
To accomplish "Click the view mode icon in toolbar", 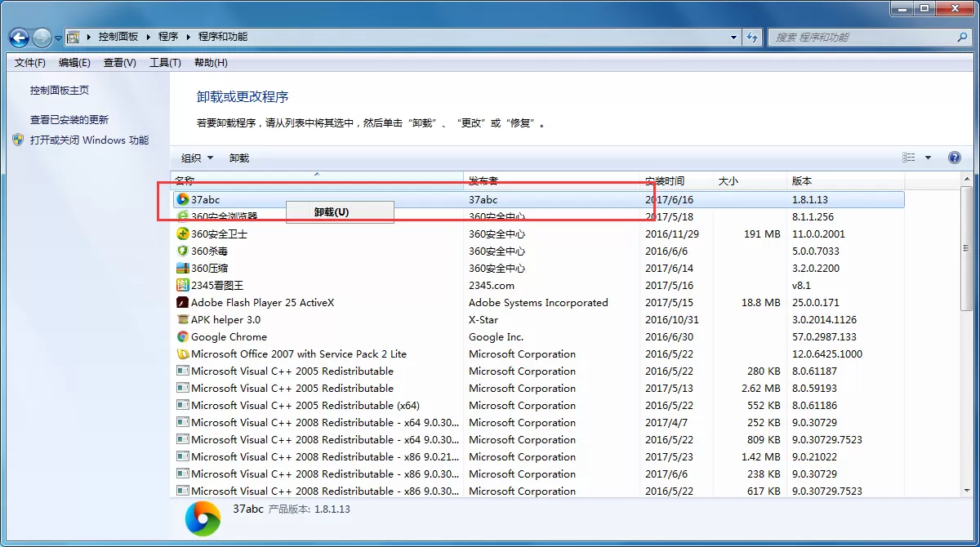I will [909, 158].
